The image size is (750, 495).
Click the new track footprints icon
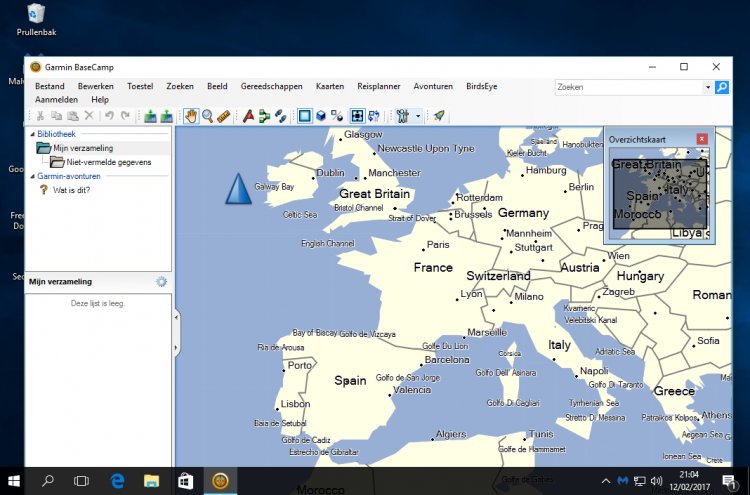pos(280,116)
